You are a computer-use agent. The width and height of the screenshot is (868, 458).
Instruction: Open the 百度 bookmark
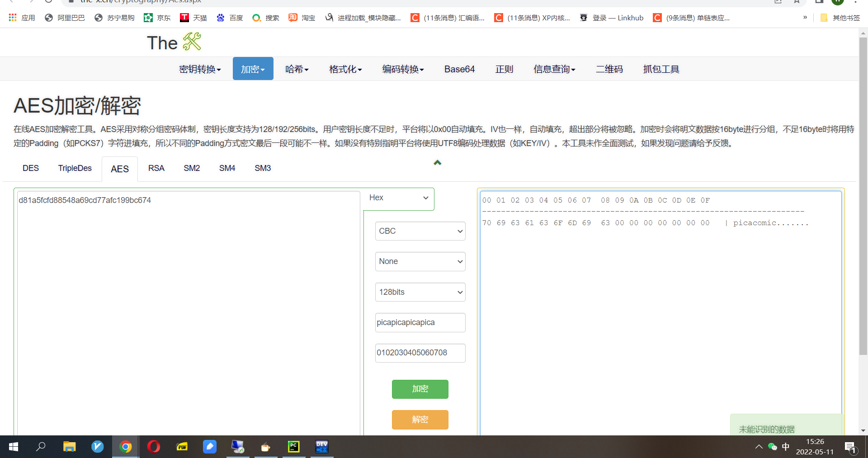point(230,18)
